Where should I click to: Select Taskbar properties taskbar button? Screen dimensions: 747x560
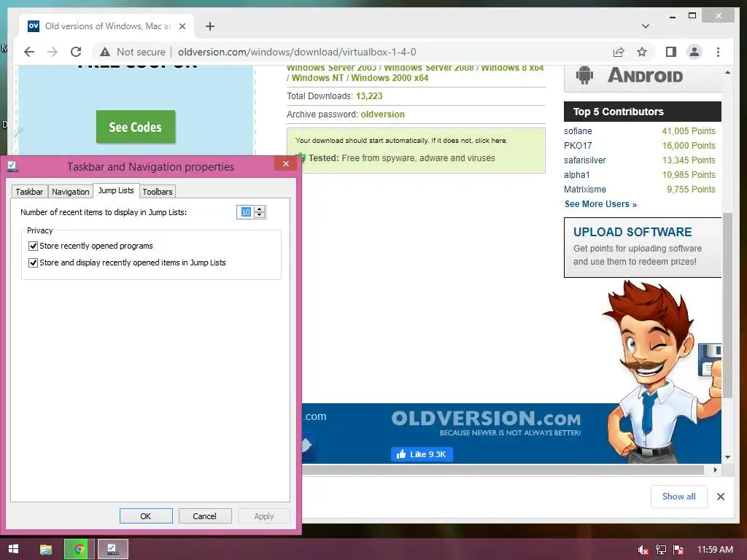point(113,549)
